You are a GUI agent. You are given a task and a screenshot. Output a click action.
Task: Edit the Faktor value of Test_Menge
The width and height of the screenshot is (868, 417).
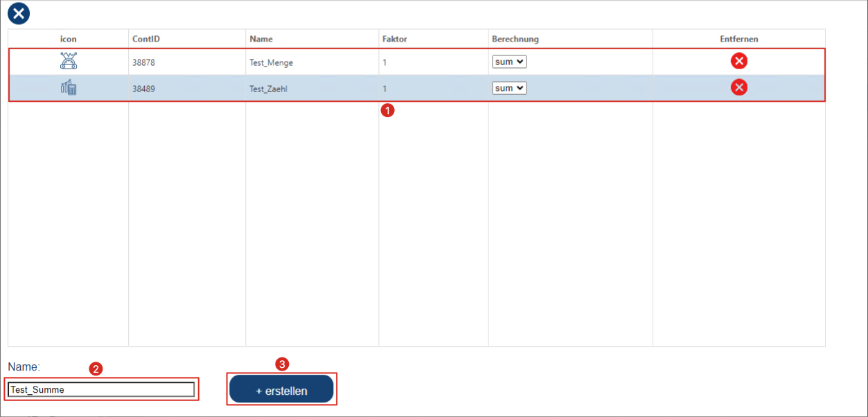385,62
